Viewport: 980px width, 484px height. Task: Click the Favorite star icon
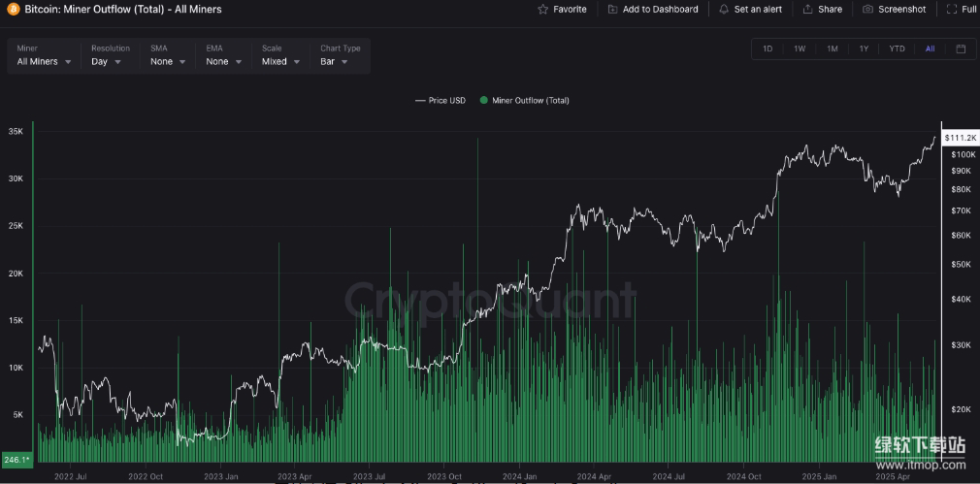[542, 10]
